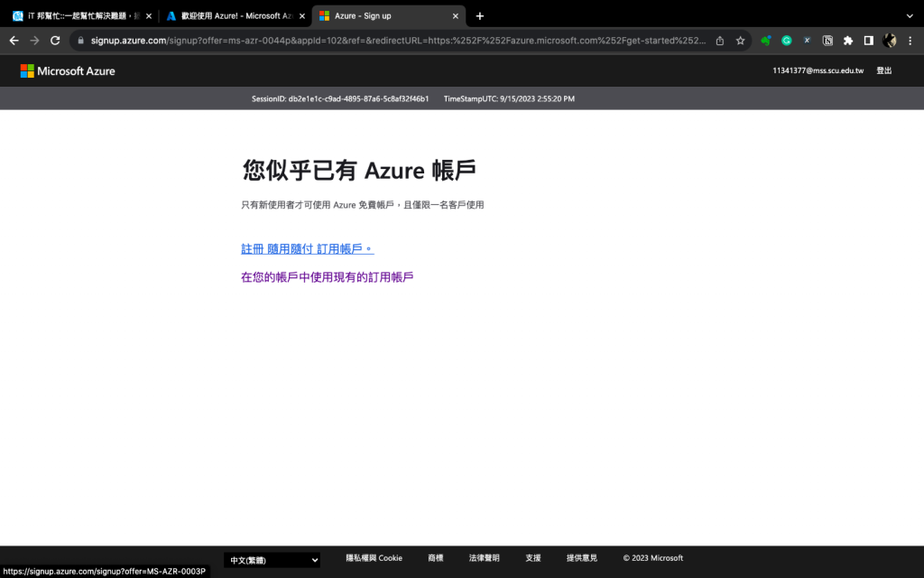Click 登出 to sign out
924x578 pixels.
(x=884, y=70)
